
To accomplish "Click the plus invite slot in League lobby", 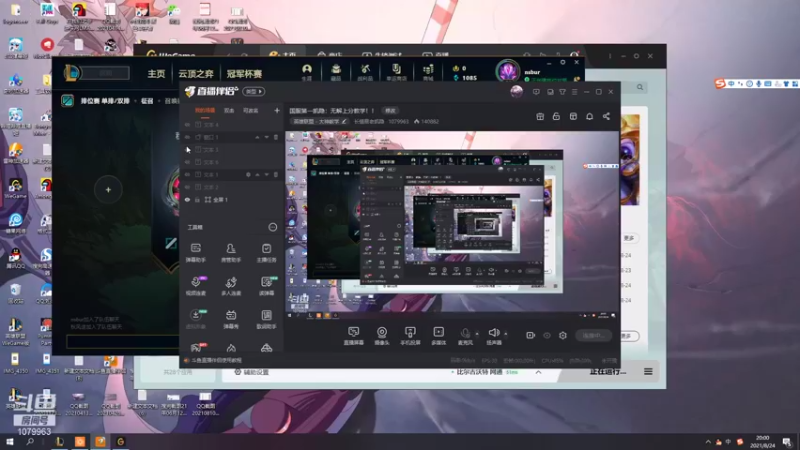I will pyautogui.click(x=108, y=190).
